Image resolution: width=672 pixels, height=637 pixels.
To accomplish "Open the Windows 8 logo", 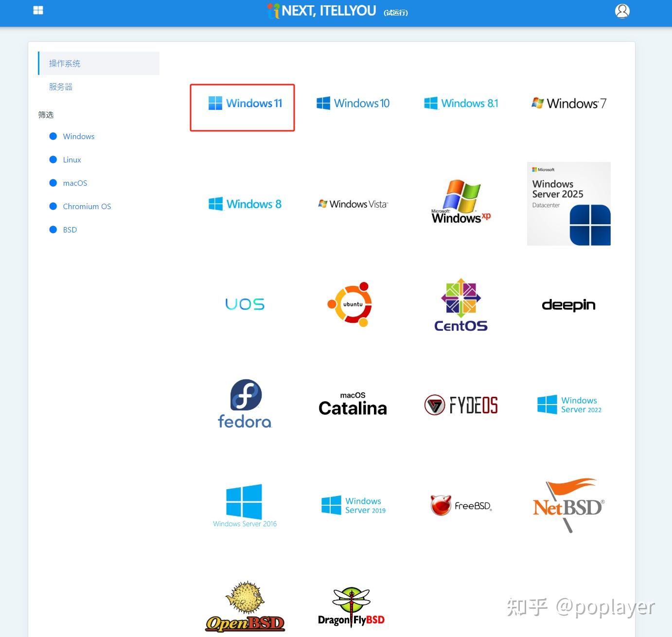I will tap(245, 204).
